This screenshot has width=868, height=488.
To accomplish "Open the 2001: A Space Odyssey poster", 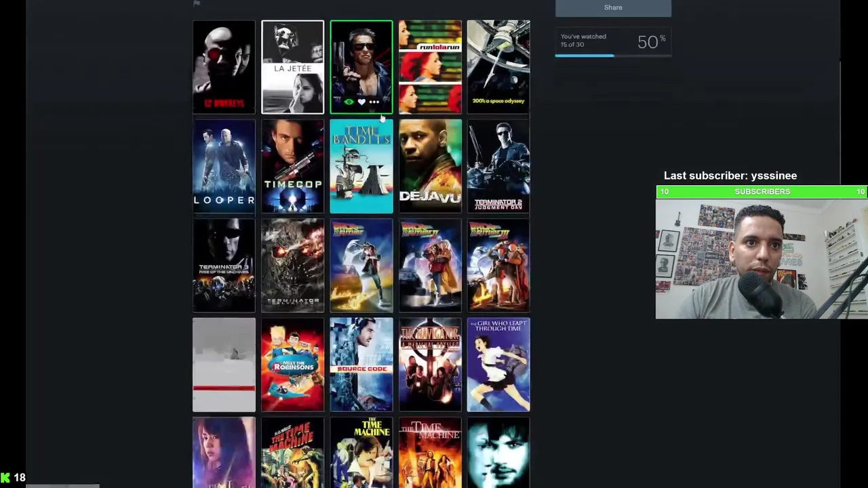I will (498, 67).
